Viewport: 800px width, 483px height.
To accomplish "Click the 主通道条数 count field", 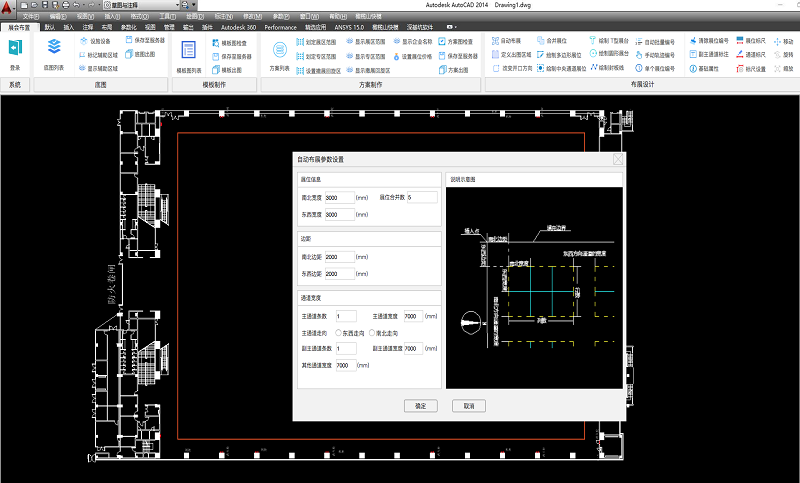I will click(x=346, y=316).
